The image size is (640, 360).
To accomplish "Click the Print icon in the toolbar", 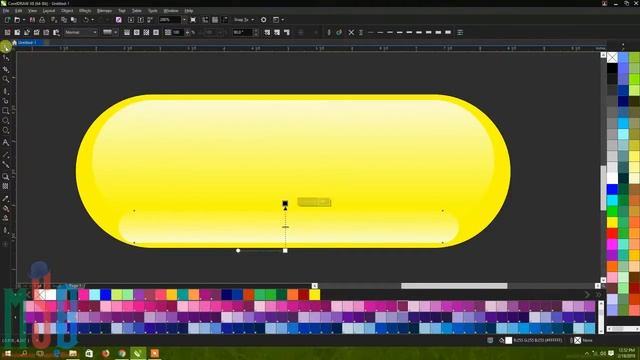I will [x=42, y=20].
